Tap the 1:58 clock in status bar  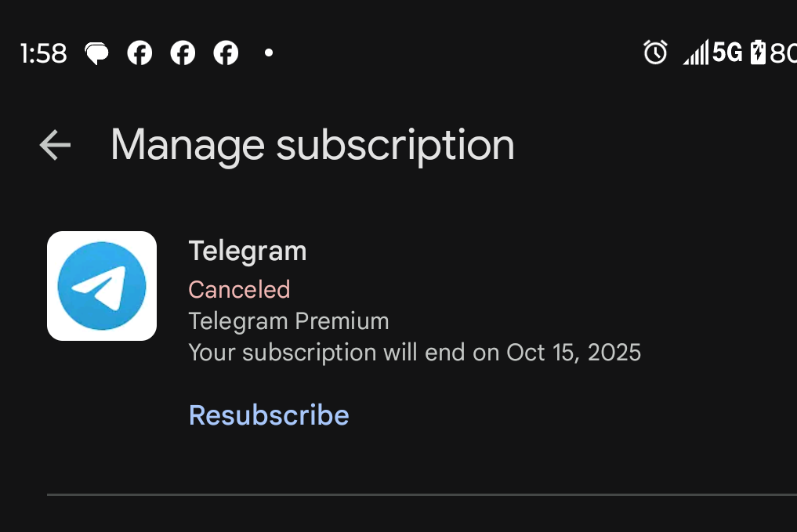43,53
